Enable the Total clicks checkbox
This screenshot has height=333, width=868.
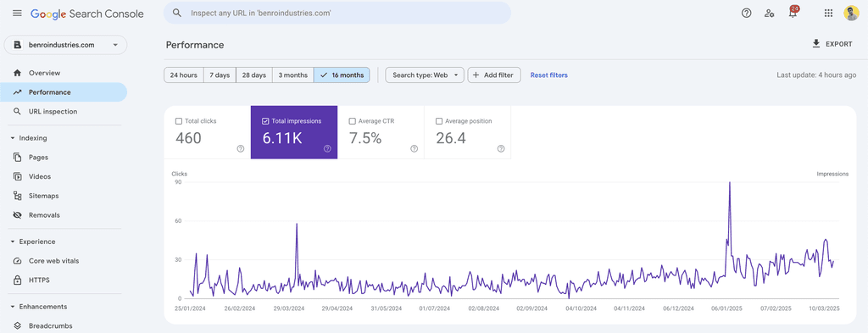(x=178, y=121)
